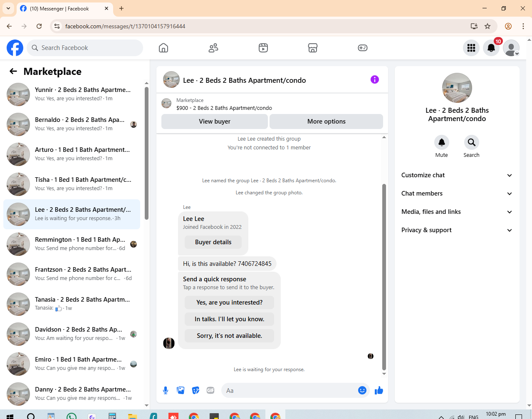Open the Frantzson conversation
This screenshot has width=532, height=419.
[72, 274]
